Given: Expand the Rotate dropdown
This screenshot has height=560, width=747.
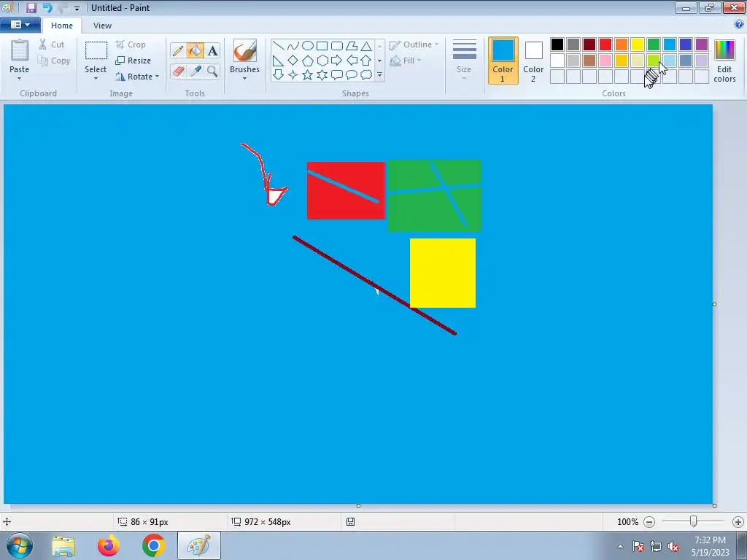Looking at the screenshot, I should (158, 76).
